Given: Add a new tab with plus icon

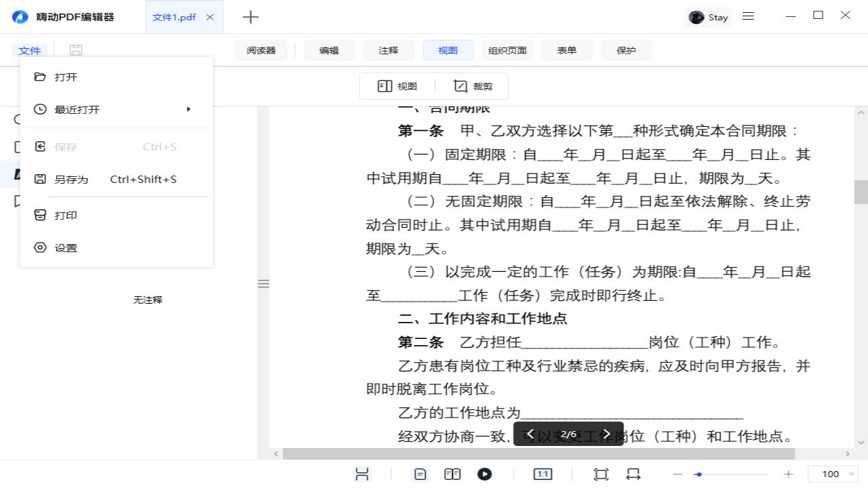Looking at the screenshot, I should point(251,17).
